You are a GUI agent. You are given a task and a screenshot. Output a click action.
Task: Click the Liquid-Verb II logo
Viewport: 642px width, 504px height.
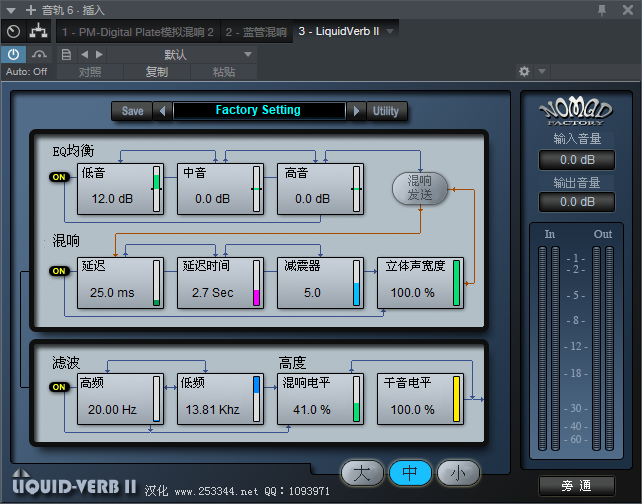pos(74,483)
